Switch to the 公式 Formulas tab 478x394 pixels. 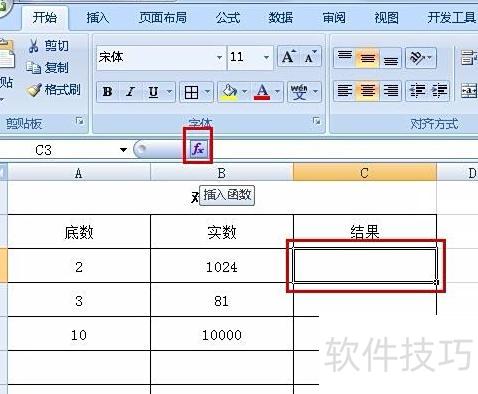(228, 17)
